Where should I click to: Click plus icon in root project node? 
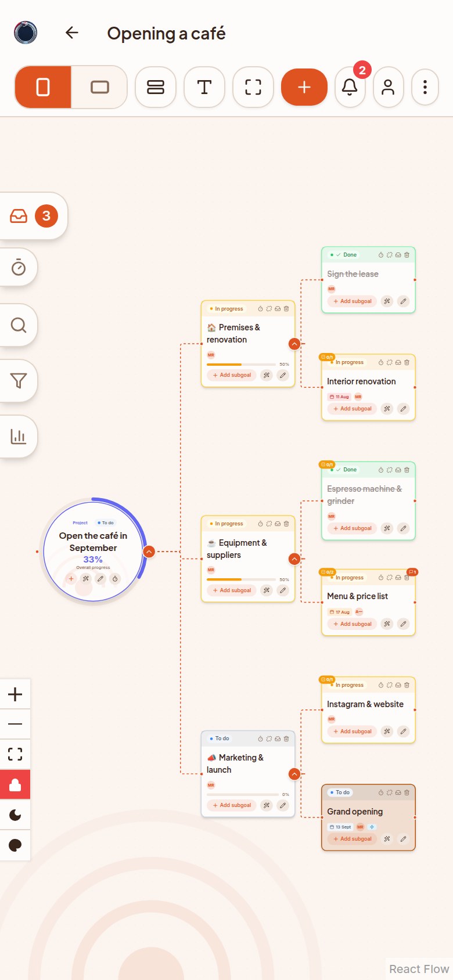tap(71, 579)
